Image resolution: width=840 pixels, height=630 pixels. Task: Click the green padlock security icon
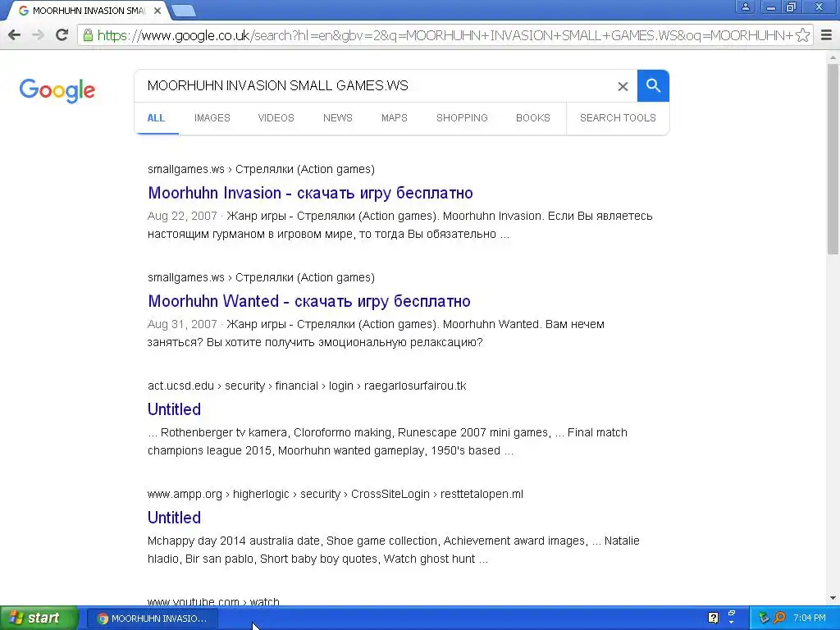tap(88, 35)
